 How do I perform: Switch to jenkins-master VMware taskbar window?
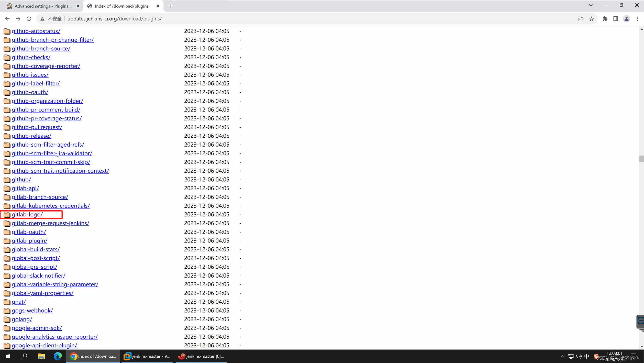pos(147,356)
